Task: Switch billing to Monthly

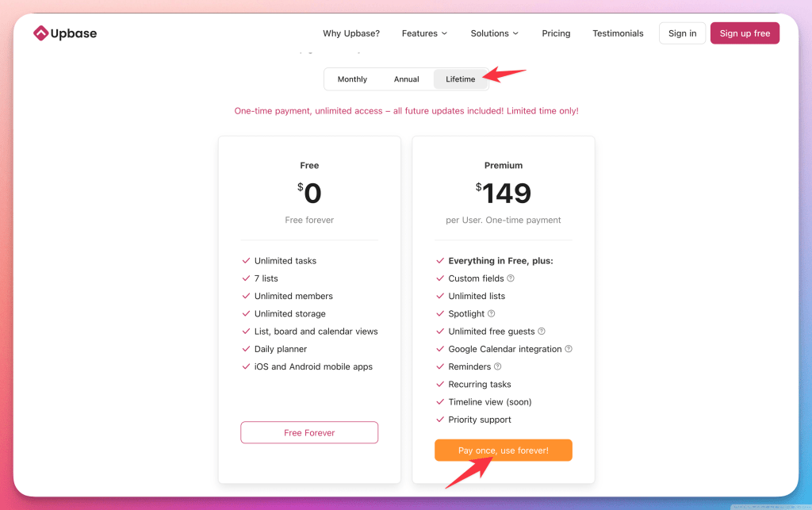Action: click(x=352, y=79)
